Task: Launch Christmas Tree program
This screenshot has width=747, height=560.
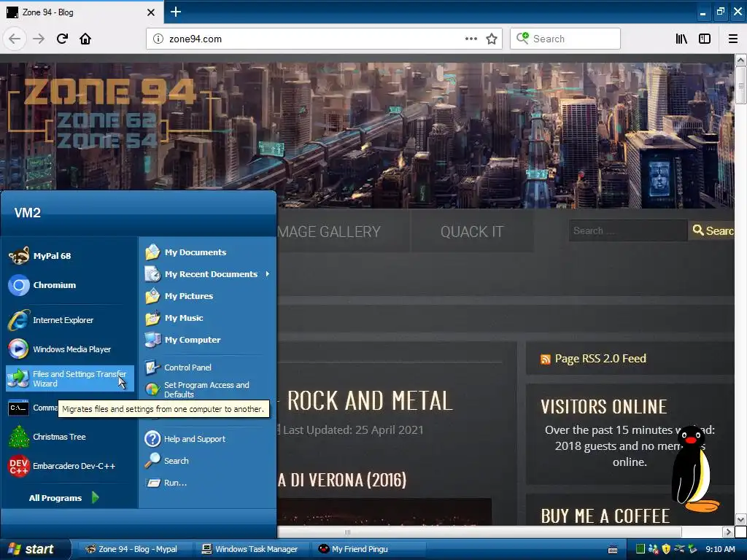Action: 69,437
